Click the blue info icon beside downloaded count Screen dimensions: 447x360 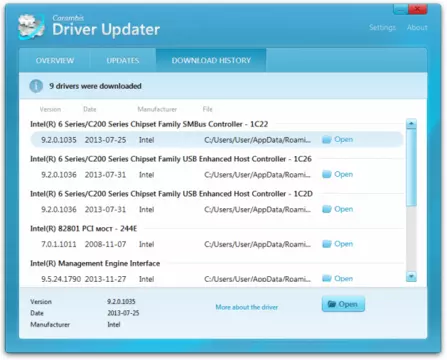[36, 86]
